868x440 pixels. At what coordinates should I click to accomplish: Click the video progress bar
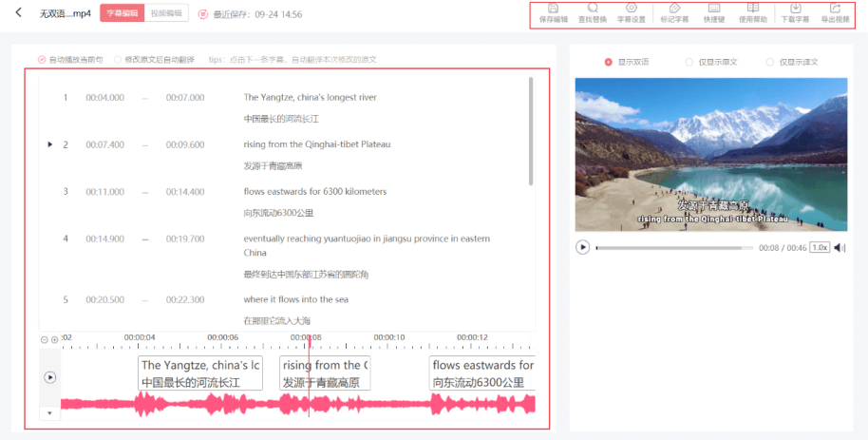click(x=674, y=248)
